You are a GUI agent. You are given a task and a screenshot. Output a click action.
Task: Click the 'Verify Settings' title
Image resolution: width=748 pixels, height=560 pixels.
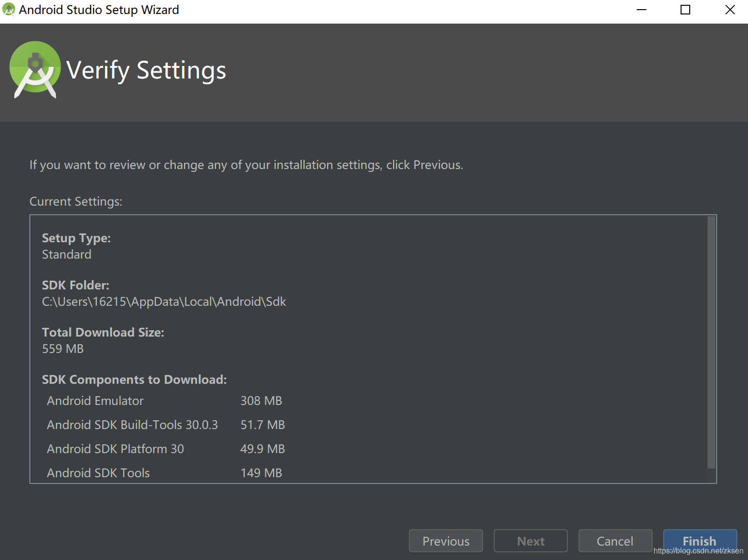146,70
